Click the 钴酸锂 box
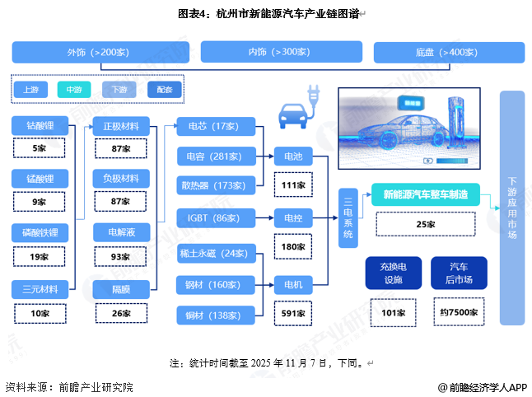 pyautogui.click(x=40, y=127)
